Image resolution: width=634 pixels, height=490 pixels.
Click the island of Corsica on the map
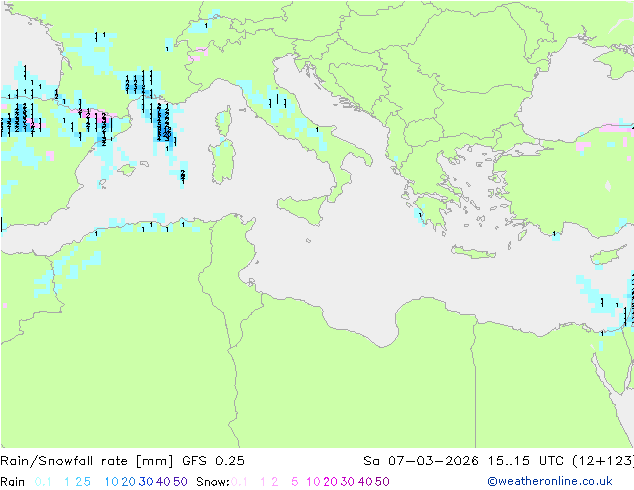point(224,121)
